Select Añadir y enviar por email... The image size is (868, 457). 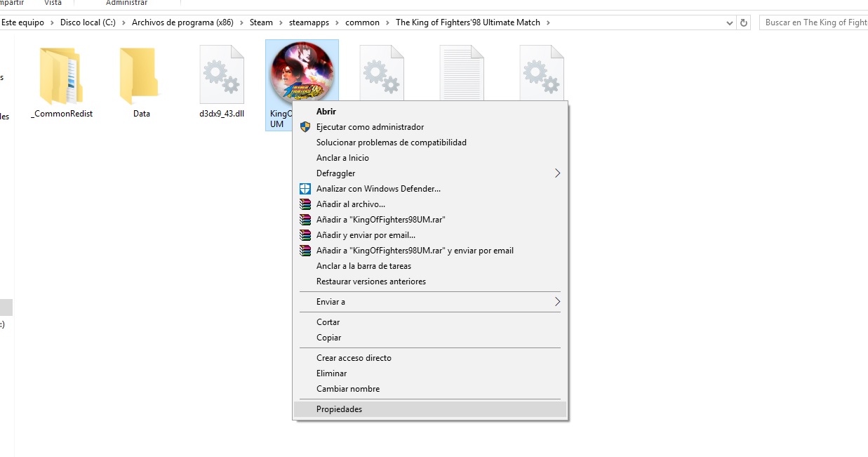pyautogui.click(x=430, y=235)
